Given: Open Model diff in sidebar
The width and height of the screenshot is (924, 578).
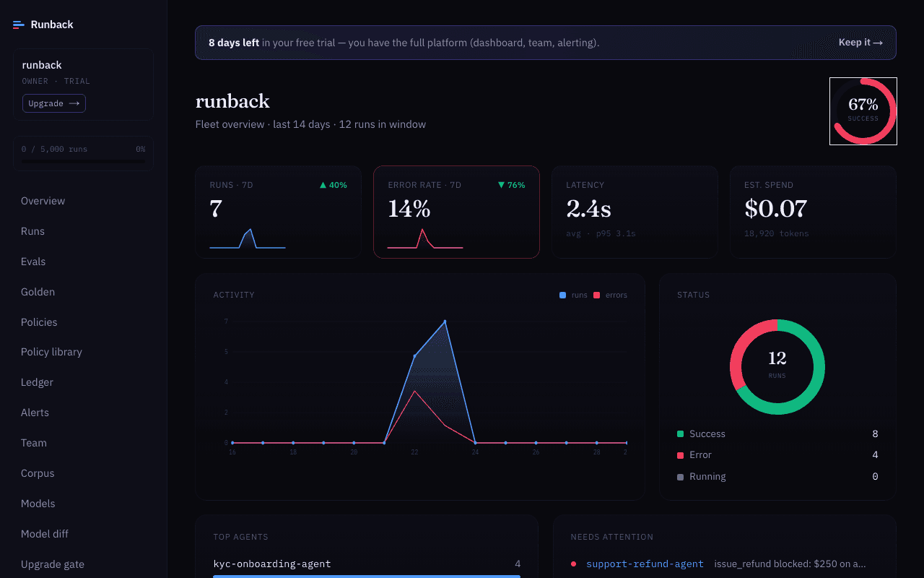Looking at the screenshot, I should click(x=45, y=534).
